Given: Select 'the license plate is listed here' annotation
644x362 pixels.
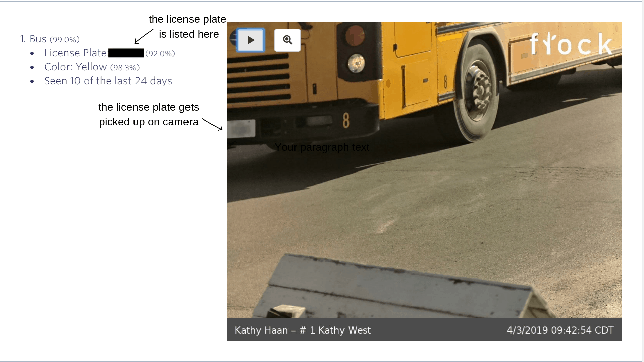Looking at the screenshot, I should click(187, 26).
